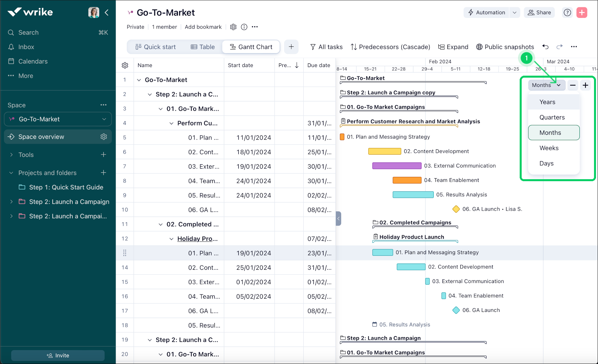
Task: Open the Months timescale dropdown
Action: (x=546, y=85)
